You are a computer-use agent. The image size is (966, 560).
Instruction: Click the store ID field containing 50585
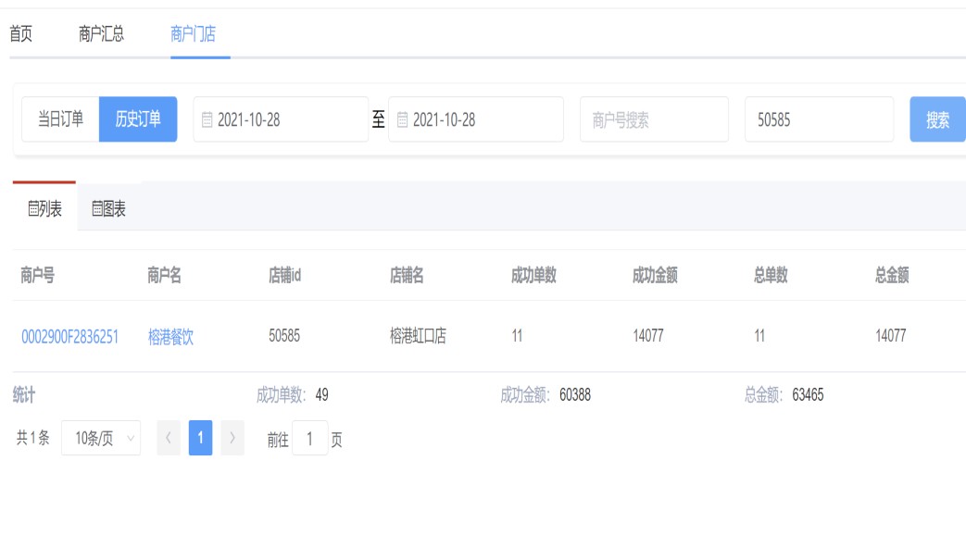pos(819,120)
